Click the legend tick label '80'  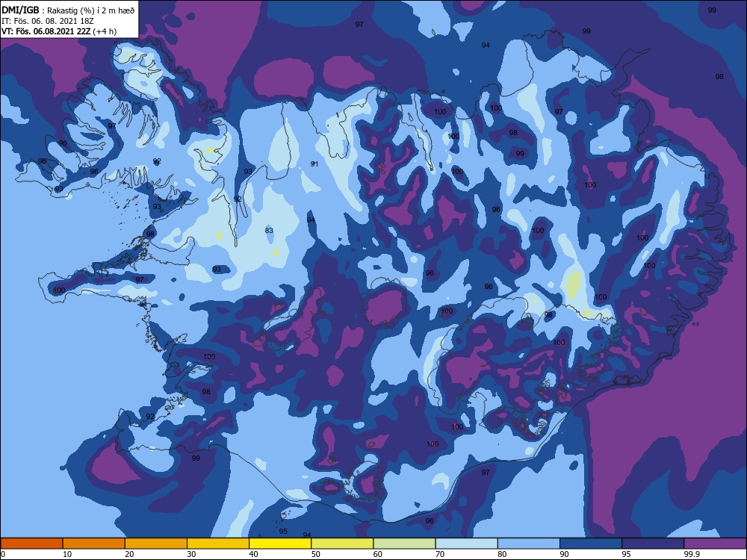tap(502, 554)
